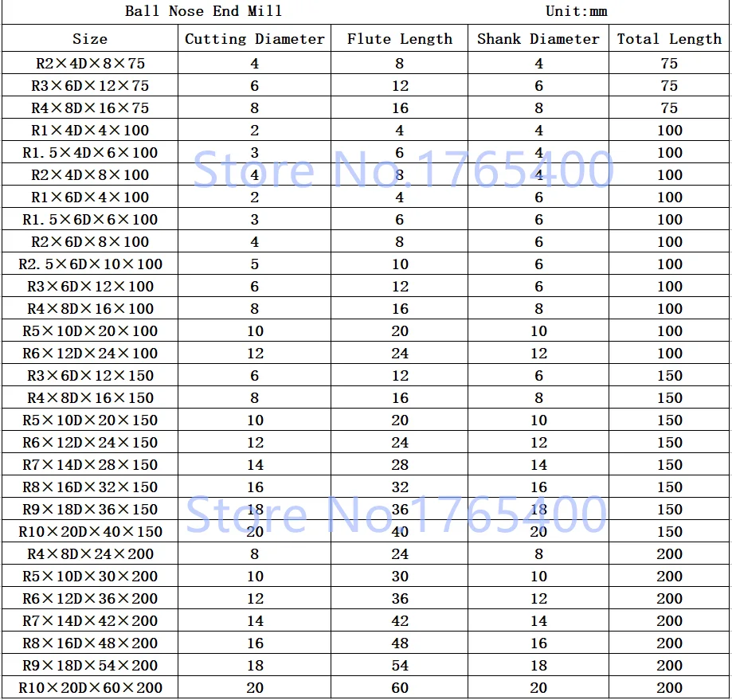This screenshot has width=732, height=700.
Task: Select size cell R4×8D×16×75
Action: (x=90, y=108)
